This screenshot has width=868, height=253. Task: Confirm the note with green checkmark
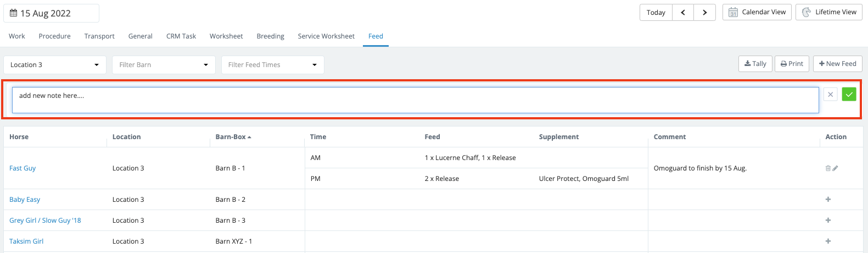pos(849,95)
